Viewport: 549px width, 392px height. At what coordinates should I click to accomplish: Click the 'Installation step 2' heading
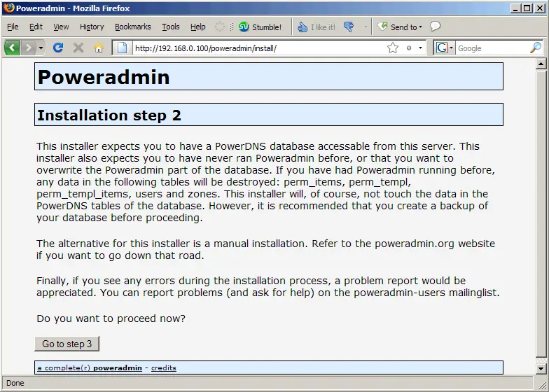[109, 115]
